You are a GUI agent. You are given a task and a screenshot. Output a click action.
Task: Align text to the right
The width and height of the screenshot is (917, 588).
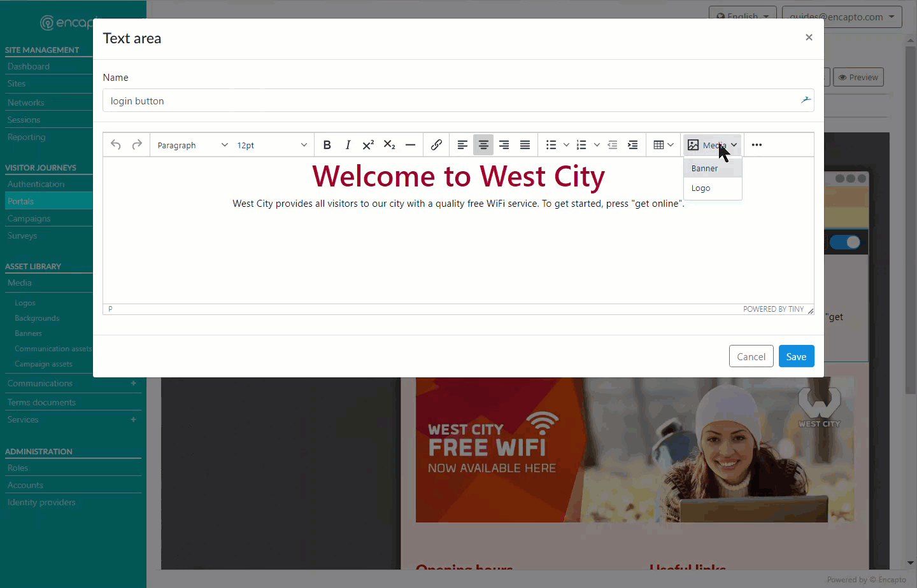point(504,145)
